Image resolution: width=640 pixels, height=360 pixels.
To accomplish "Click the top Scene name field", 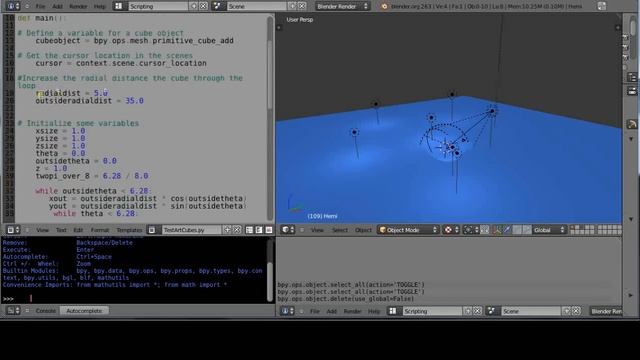I will point(257,6).
